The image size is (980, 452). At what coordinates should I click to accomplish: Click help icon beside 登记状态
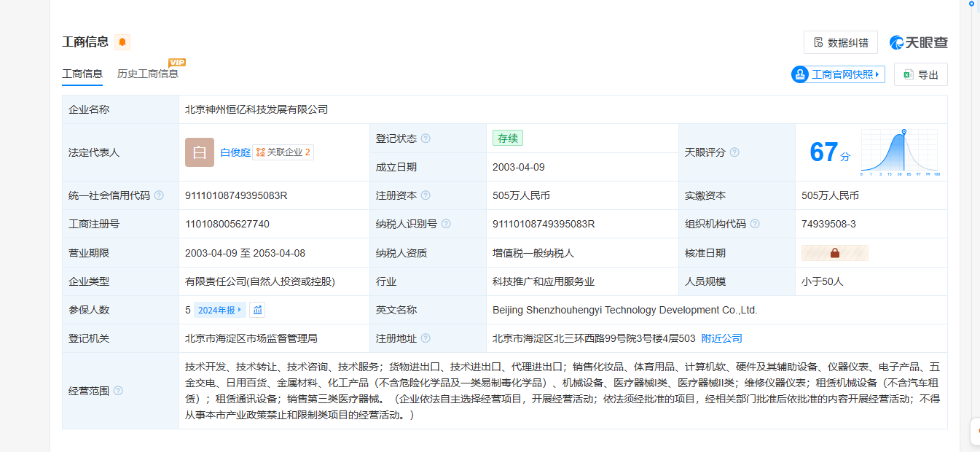coord(426,139)
